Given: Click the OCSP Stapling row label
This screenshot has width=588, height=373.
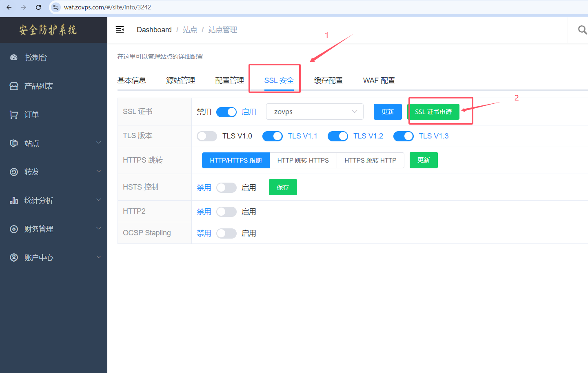Looking at the screenshot, I should pyautogui.click(x=147, y=233).
